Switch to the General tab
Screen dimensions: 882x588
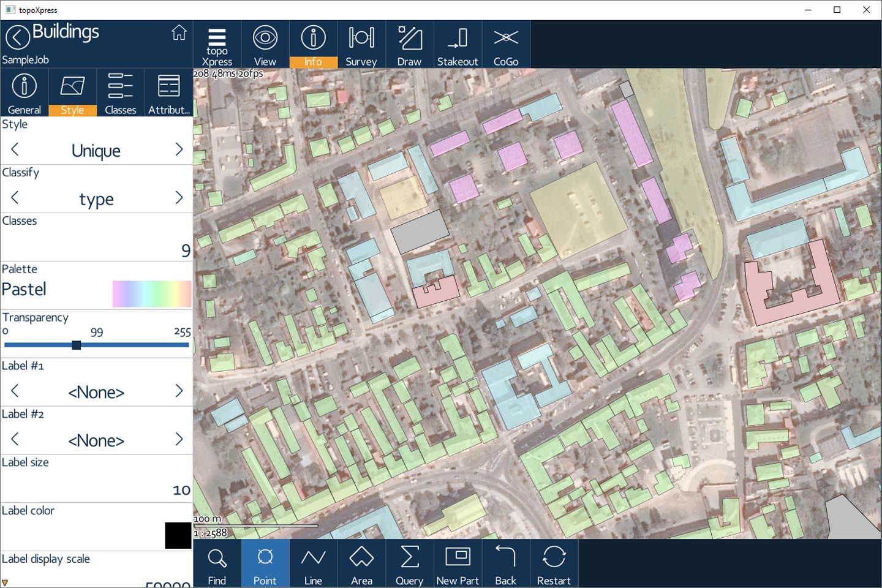pos(24,92)
